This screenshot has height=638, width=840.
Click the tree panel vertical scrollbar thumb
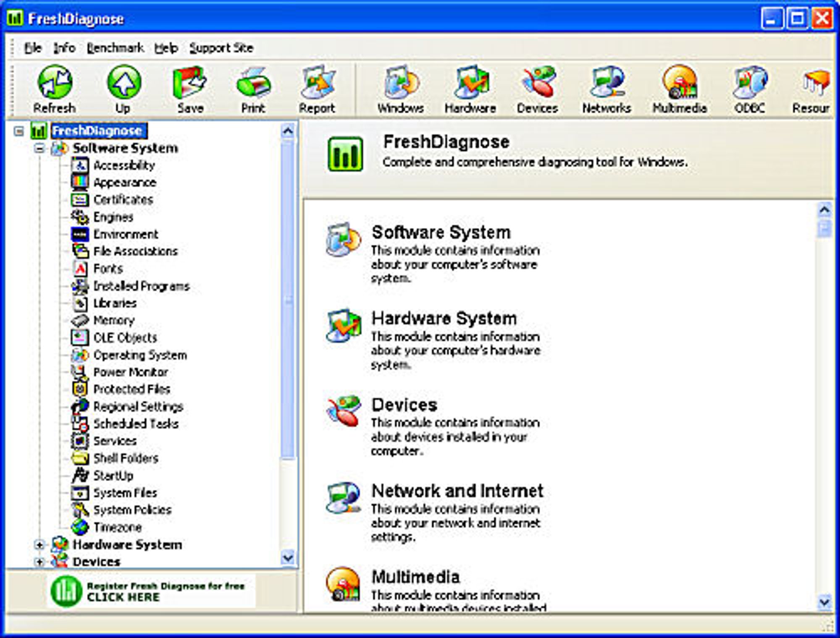pos(288,300)
